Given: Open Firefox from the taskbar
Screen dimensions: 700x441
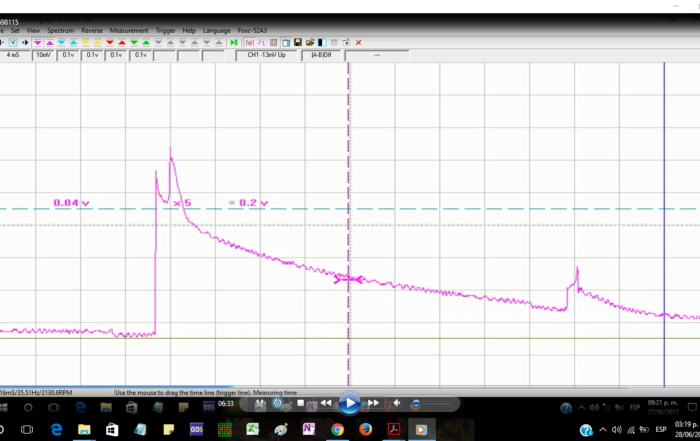Looking at the screenshot, I should (366, 429).
